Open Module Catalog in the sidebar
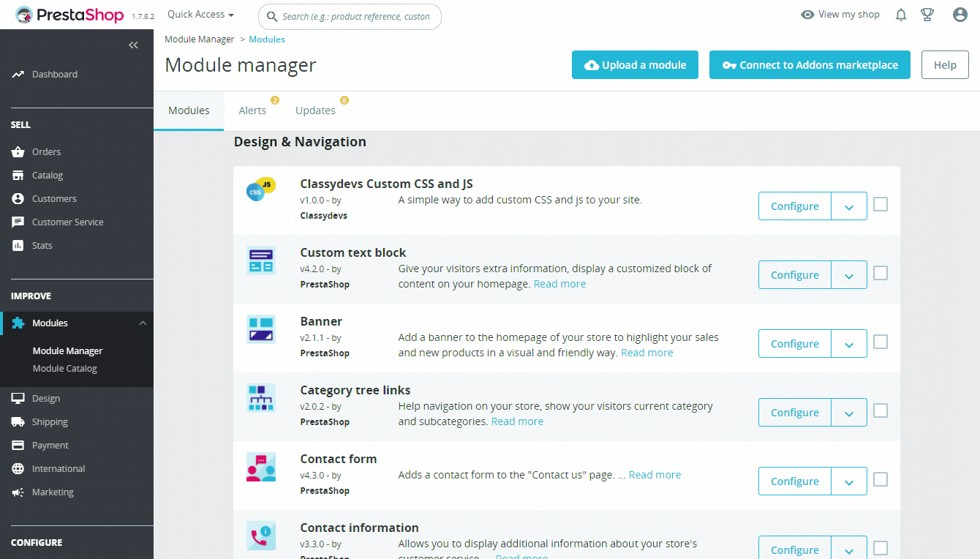 click(64, 369)
